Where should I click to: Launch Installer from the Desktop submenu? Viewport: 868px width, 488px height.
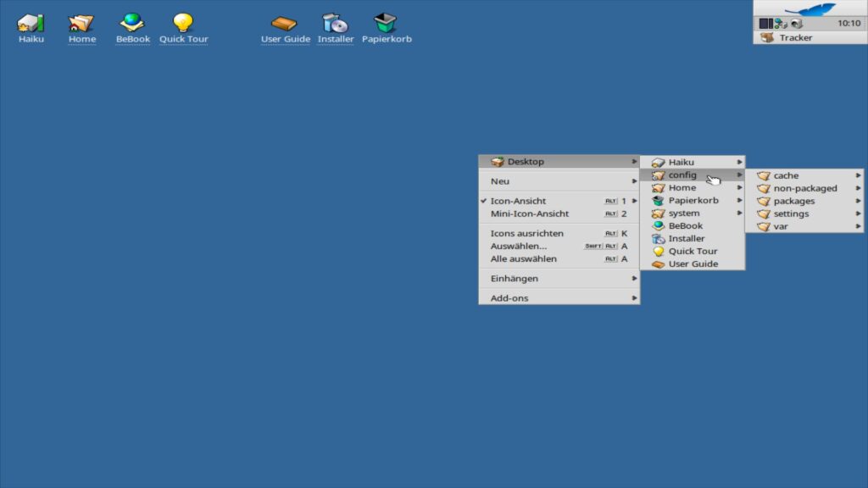pos(693,238)
